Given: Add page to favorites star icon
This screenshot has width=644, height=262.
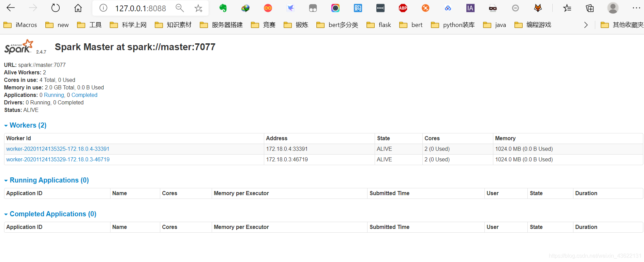Looking at the screenshot, I should click(x=198, y=8).
